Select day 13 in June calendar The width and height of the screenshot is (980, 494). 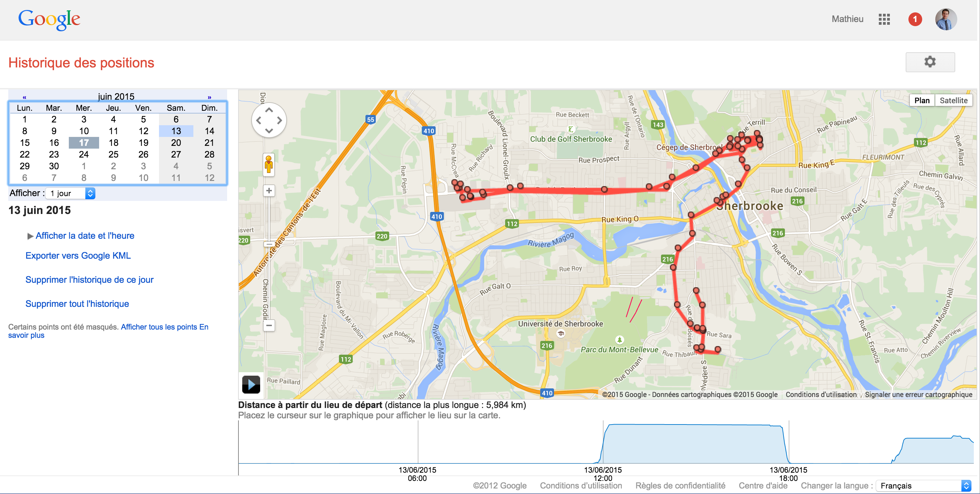175,130
